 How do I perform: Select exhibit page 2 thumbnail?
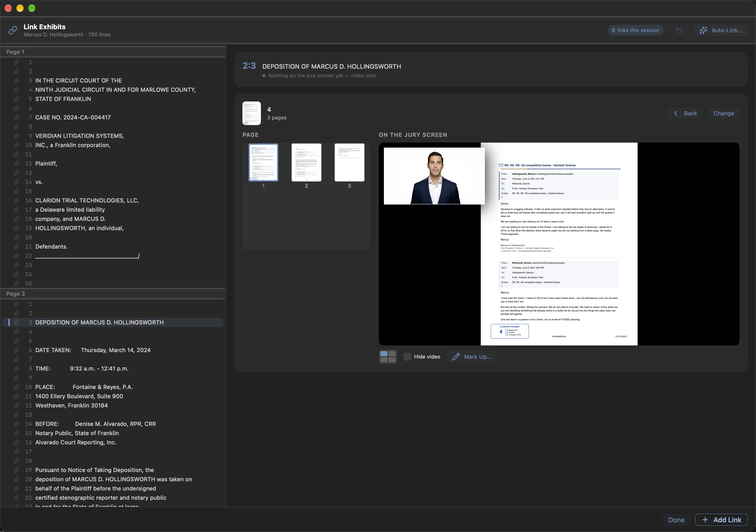pos(306,163)
